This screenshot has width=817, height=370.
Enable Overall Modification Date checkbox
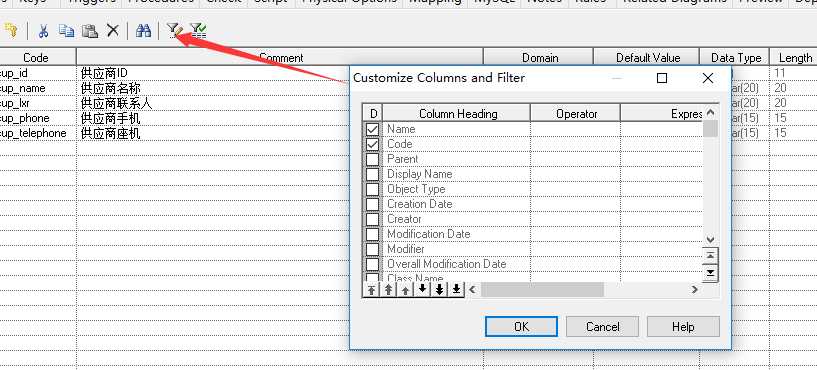point(373,265)
